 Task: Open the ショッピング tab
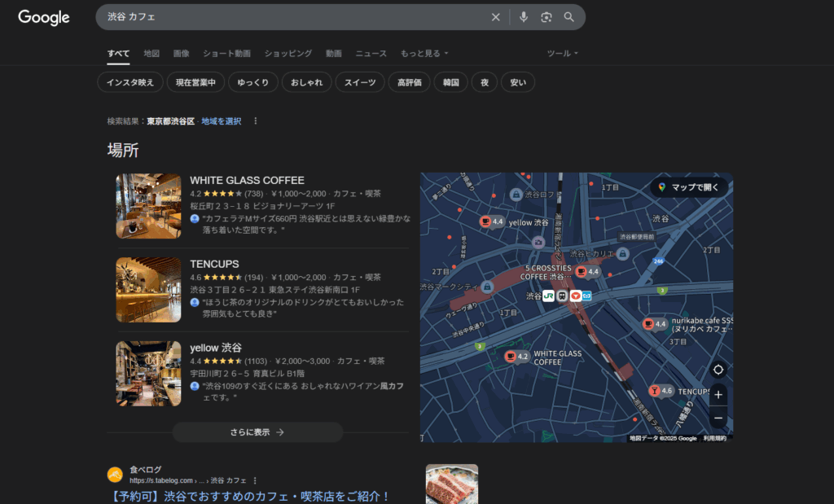[x=288, y=54]
